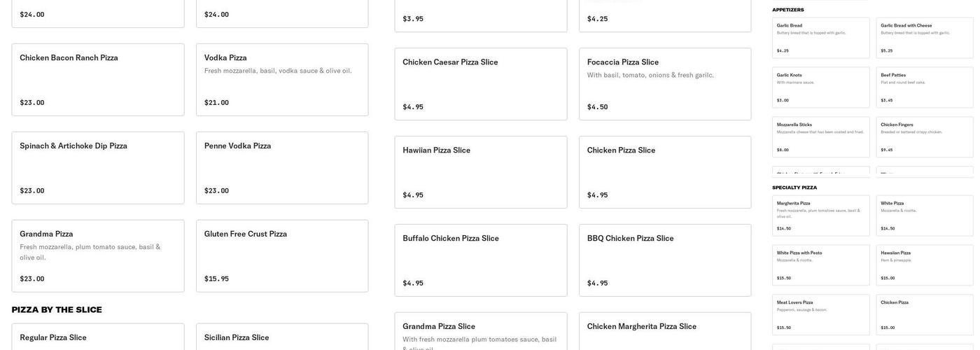Screen dimensions: 980x350
Task: Pick the Sicilian Pizza Slice card
Action: (x=282, y=337)
